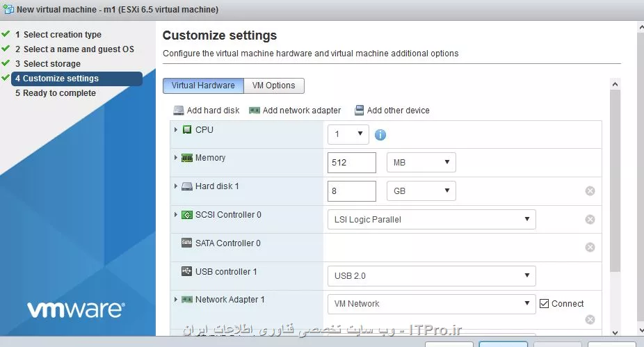The image size is (644, 347).
Task: Click the SATA Controller 0 label
Action: [228, 243]
